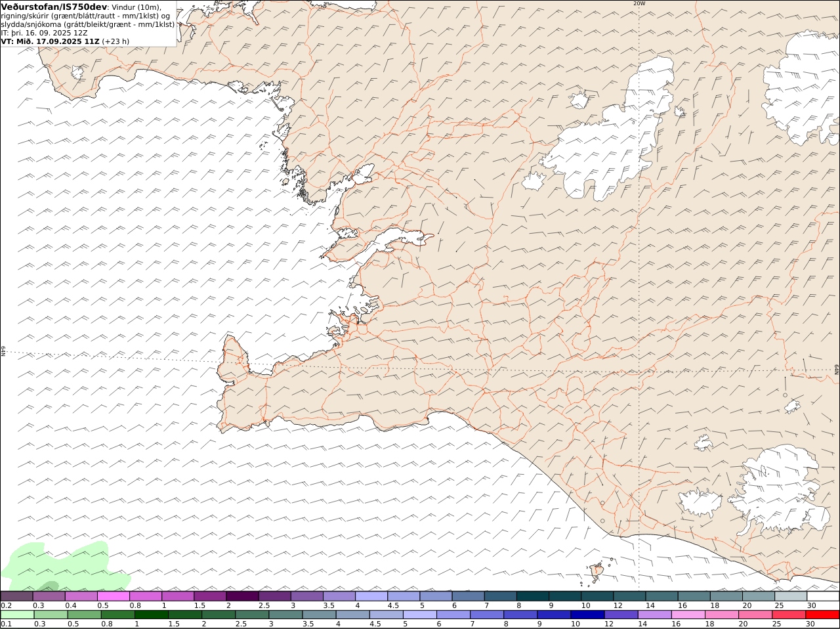This screenshot has height=629, width=840.
Task: Click bottom legend swatch between 3 and 3.5
Action: click(x=285, y=615)
